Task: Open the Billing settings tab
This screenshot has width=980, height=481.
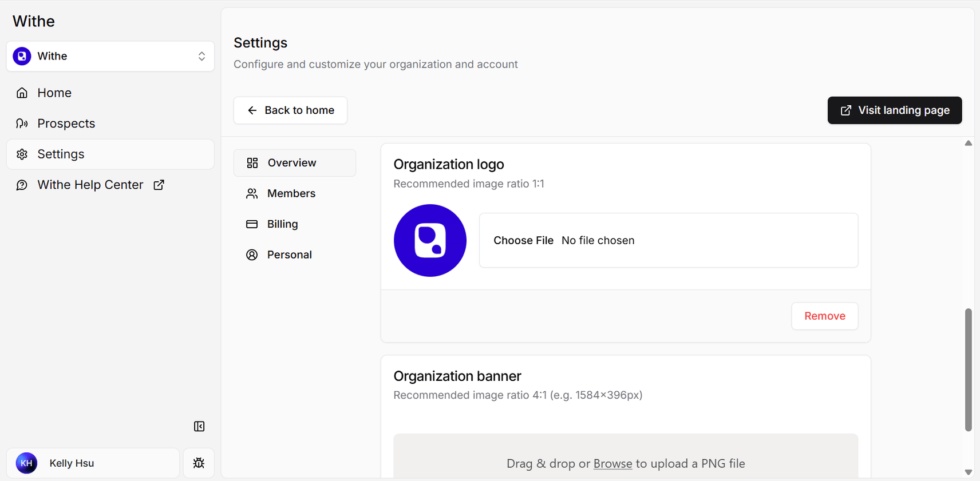Action: [x=295, y=224]
